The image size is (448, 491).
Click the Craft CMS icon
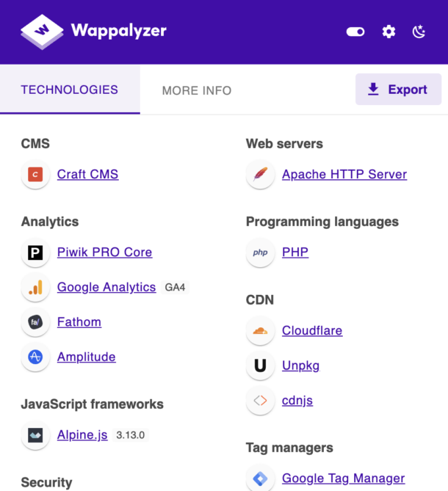click(x=35, y=175)
